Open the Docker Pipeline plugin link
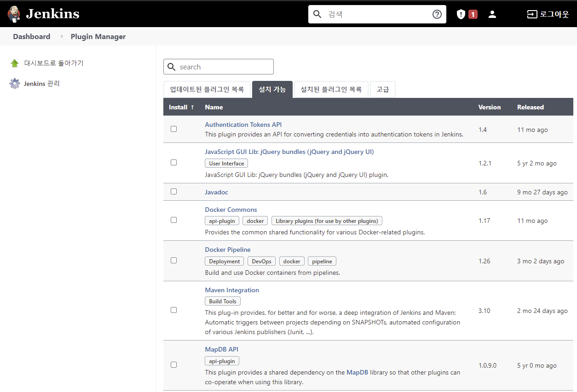 click(x=228, y=250)
